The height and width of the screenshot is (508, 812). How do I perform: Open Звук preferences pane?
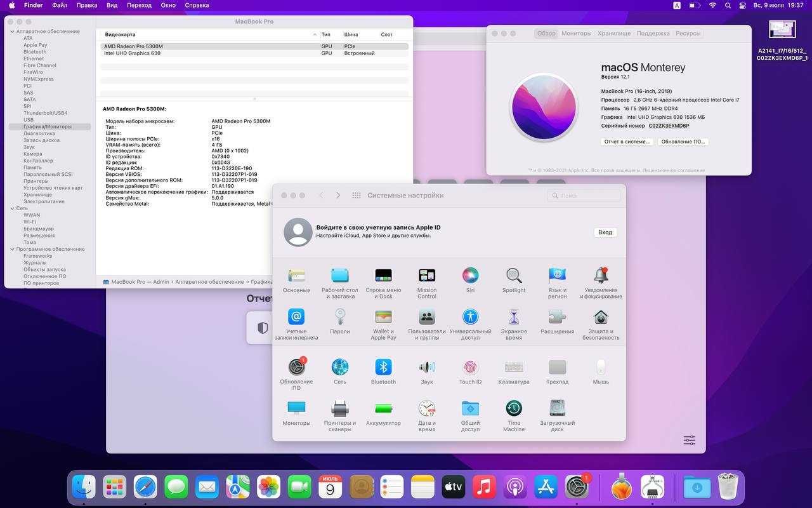427,367
